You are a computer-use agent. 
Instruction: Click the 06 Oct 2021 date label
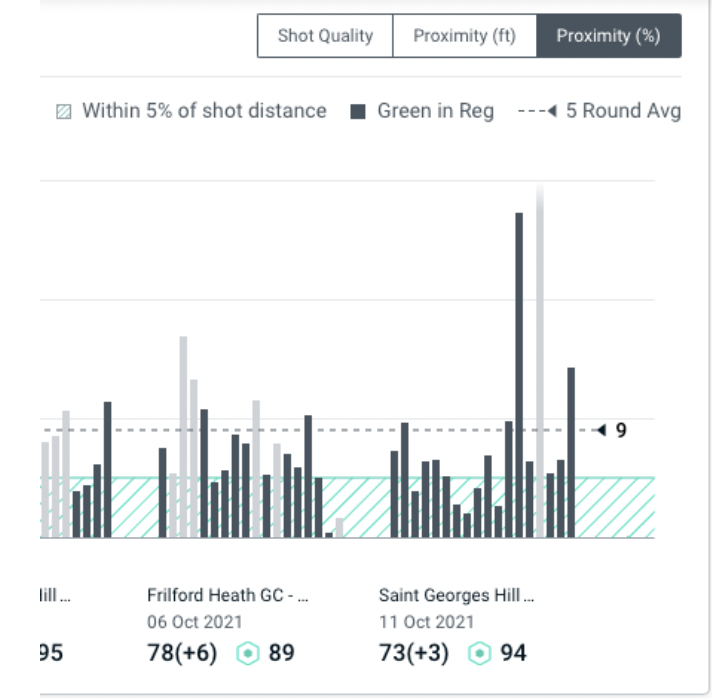pos(194,622)
